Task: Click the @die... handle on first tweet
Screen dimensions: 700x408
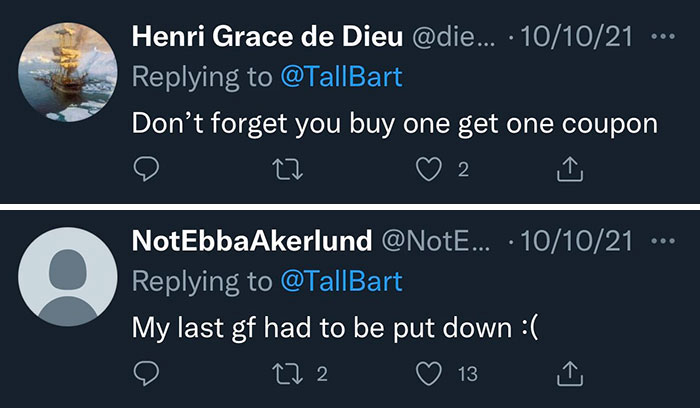Action: tap(456, 38)
